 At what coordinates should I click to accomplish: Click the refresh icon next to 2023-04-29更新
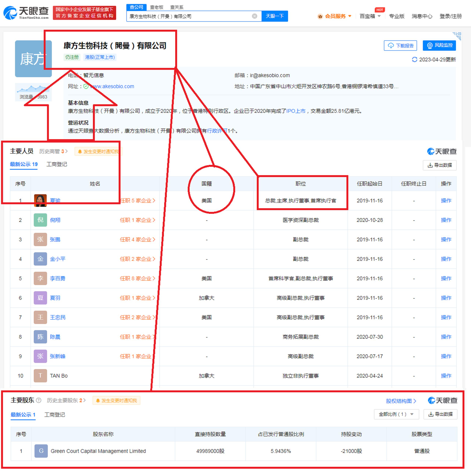[415, 59]
